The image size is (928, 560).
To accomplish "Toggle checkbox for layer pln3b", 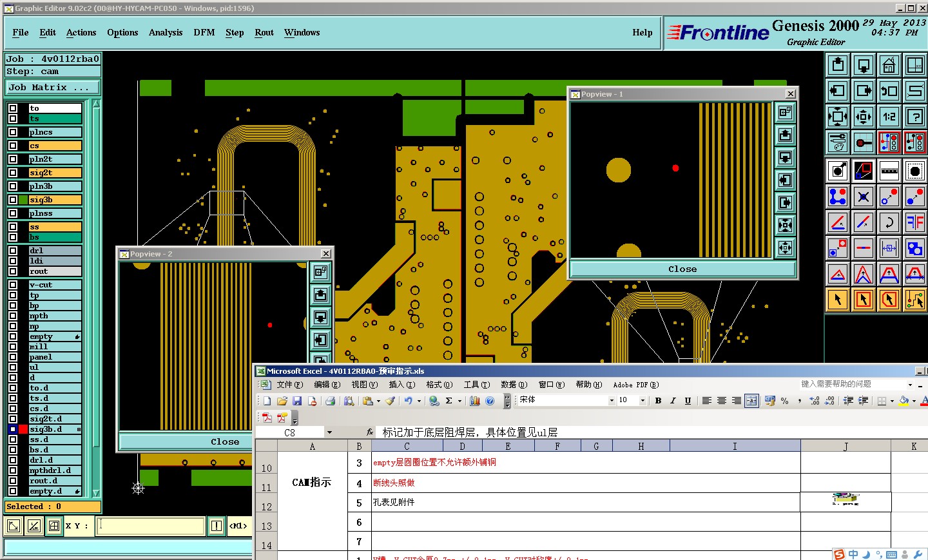I will (13, 186).
